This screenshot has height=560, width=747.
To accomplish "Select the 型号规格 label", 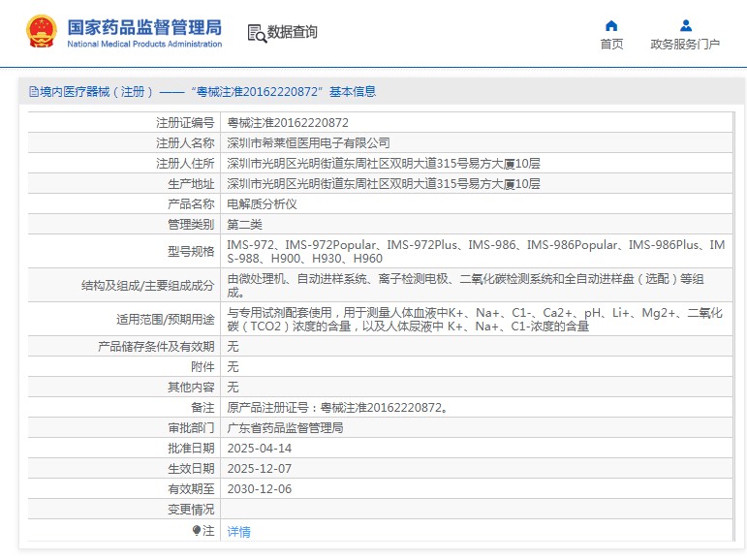I will click(x=191, y=251).
